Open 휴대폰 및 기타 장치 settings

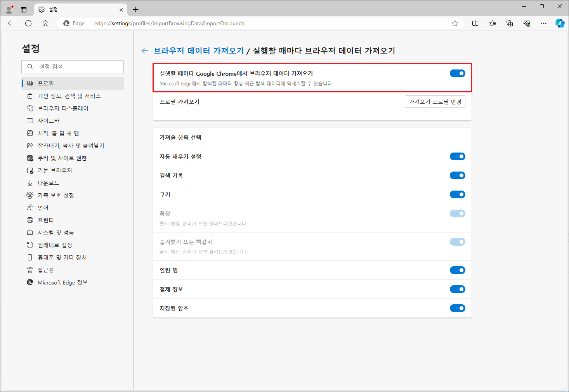73,257
